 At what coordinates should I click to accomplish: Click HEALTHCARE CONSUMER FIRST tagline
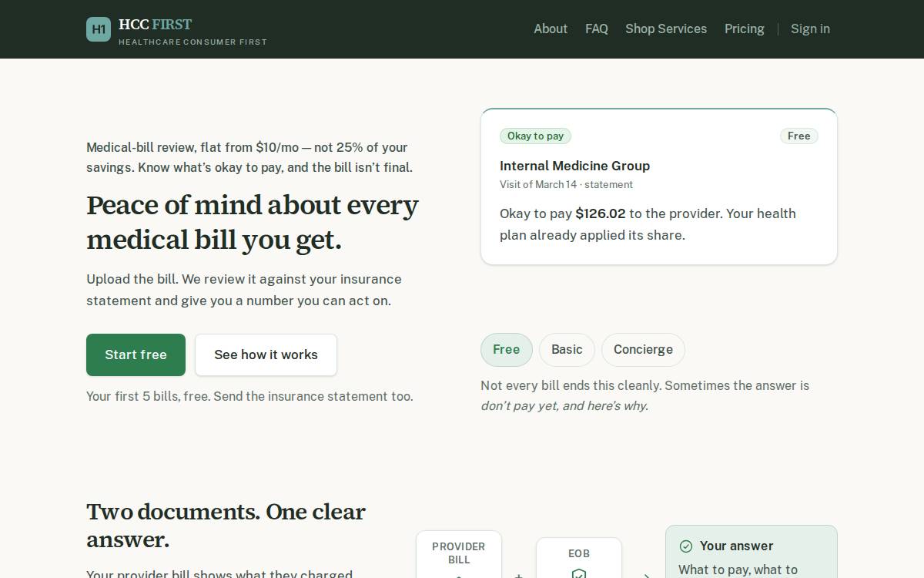(x=192, y=42)
